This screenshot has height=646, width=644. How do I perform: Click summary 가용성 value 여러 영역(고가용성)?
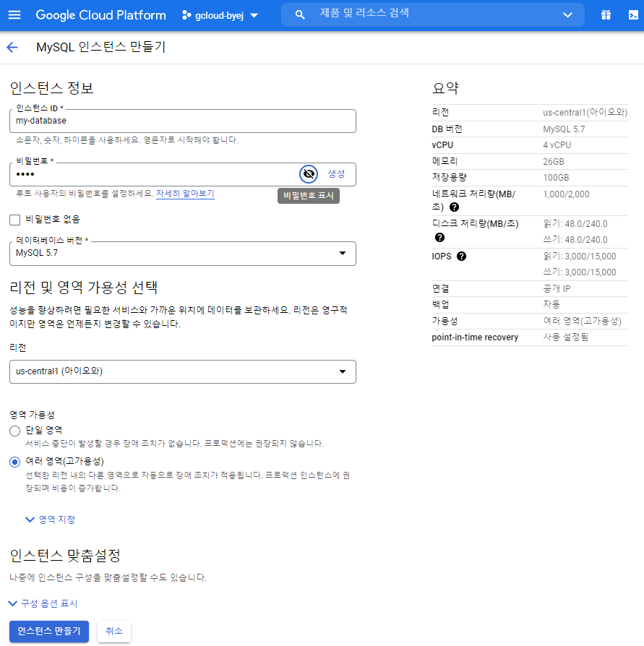(x=582, y=321)
